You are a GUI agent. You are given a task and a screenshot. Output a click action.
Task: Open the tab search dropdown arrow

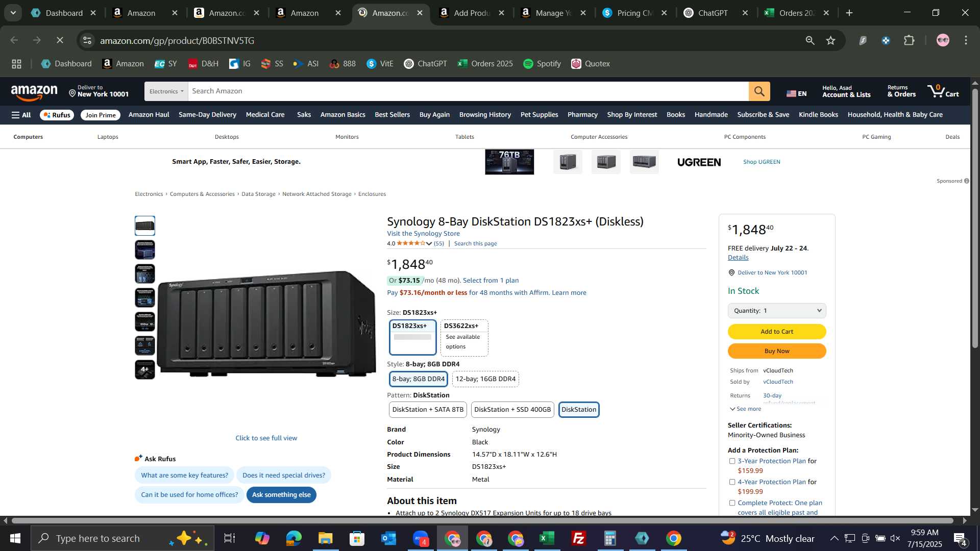(13, 13)
